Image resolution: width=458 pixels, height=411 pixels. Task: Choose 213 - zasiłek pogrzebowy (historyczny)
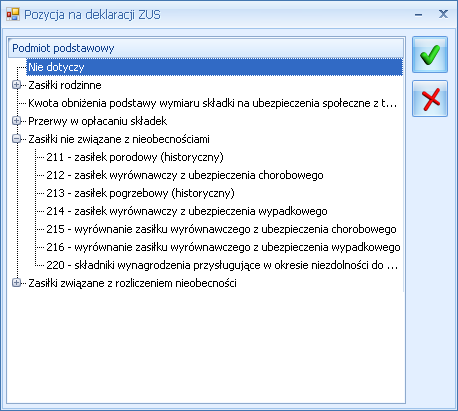pos(140,193)
